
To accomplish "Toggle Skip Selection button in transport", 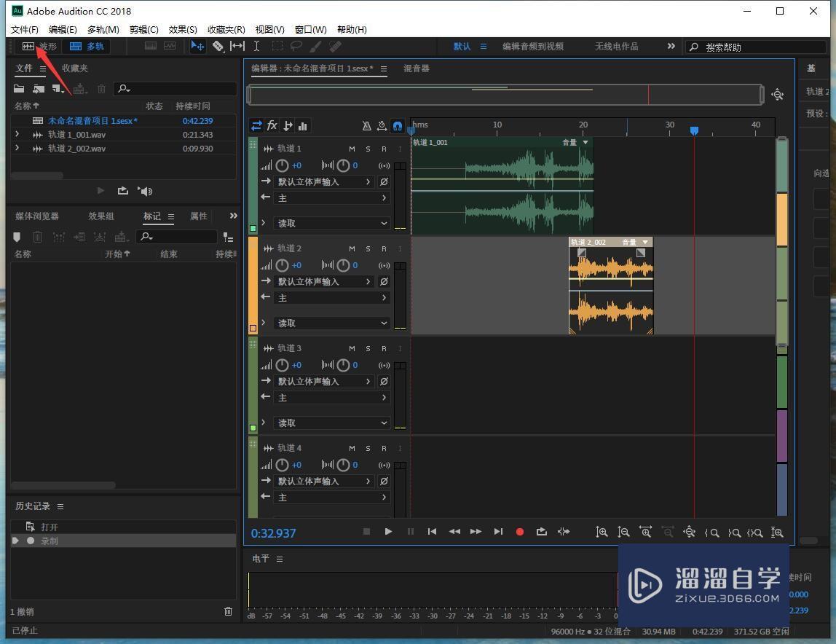I will (x=564, y=531).
